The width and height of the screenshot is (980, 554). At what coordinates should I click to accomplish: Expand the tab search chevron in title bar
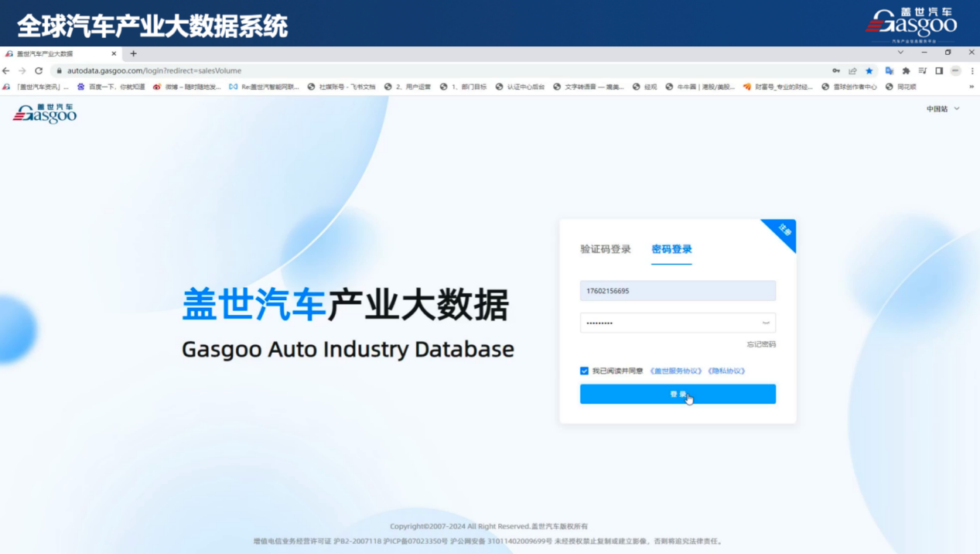click(900, 53)
